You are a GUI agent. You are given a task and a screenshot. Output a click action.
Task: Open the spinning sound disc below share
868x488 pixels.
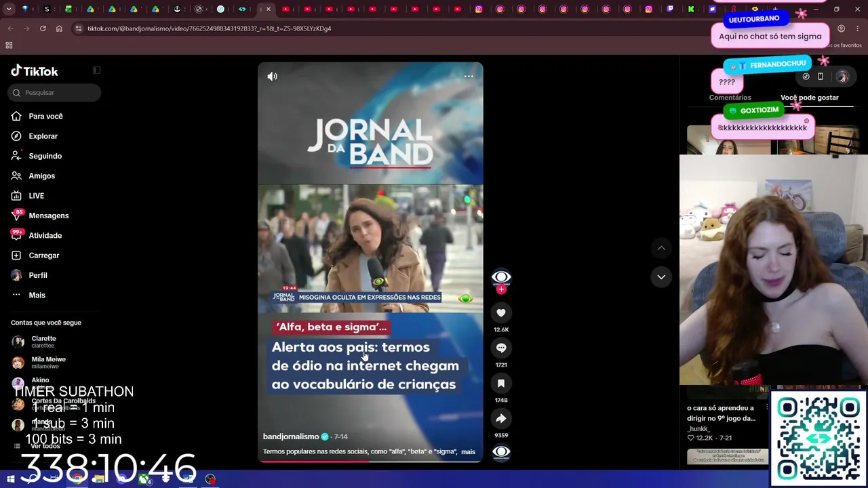(x=501, y=452)
